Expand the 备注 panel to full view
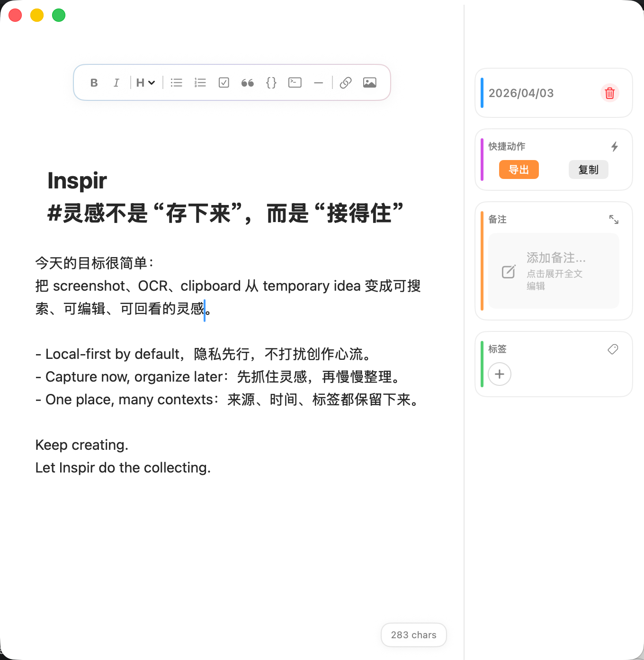The image size is (644, 660). click(x=614, y=219)
